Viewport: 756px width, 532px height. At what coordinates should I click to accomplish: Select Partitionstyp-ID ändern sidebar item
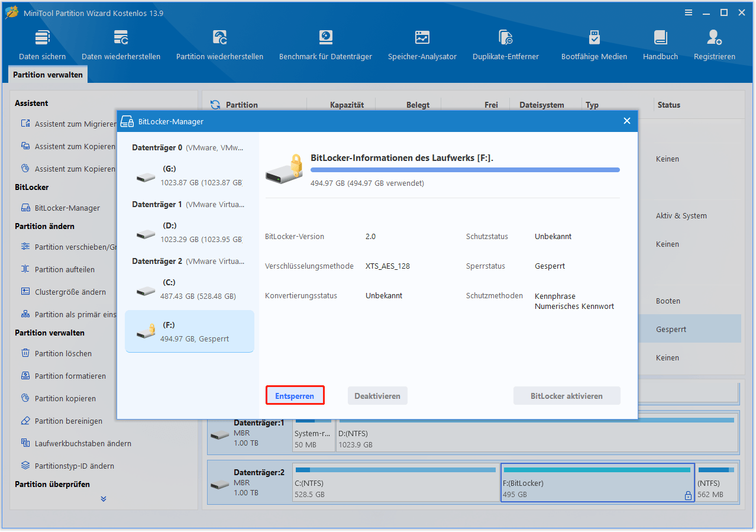[68, 466]
